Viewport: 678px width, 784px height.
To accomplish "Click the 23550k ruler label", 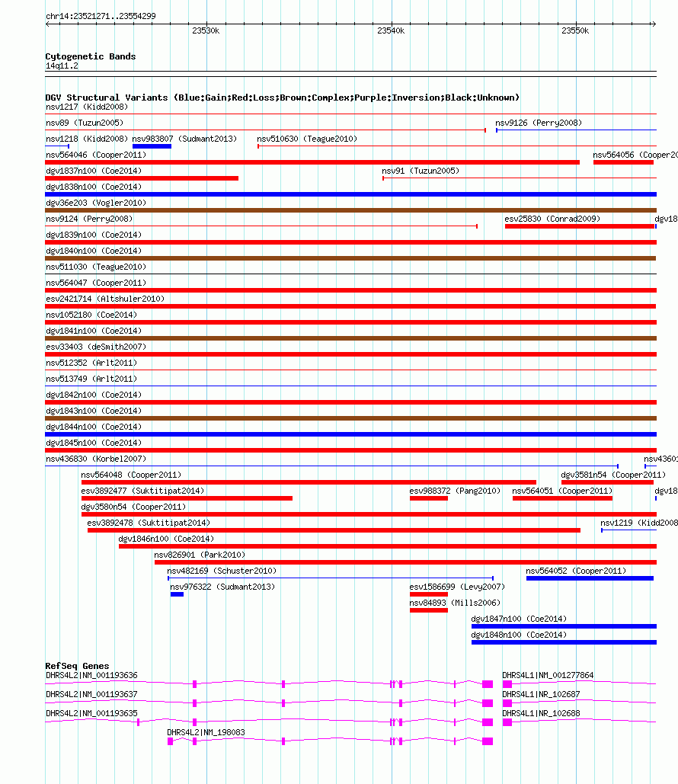I will point(575,30).
